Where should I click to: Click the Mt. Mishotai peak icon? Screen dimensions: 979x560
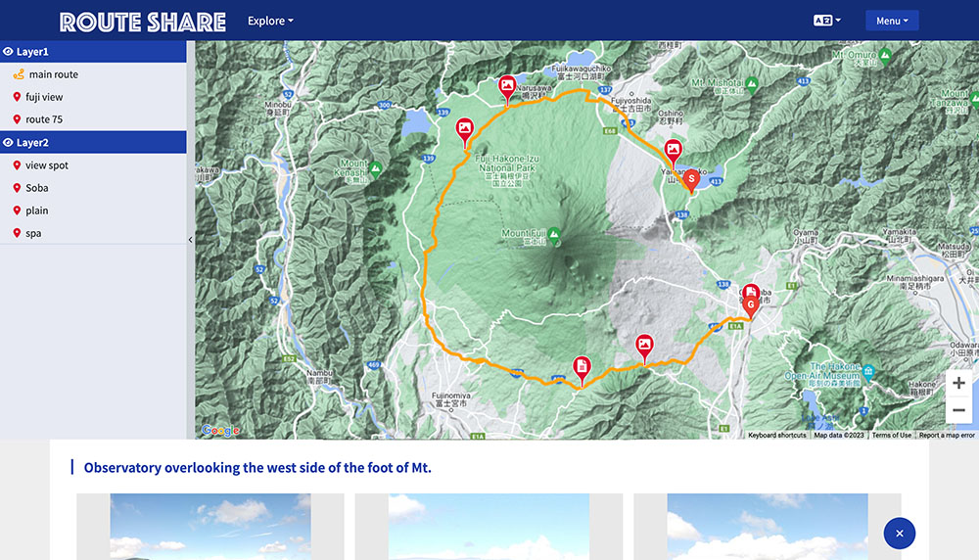(752, 83)
